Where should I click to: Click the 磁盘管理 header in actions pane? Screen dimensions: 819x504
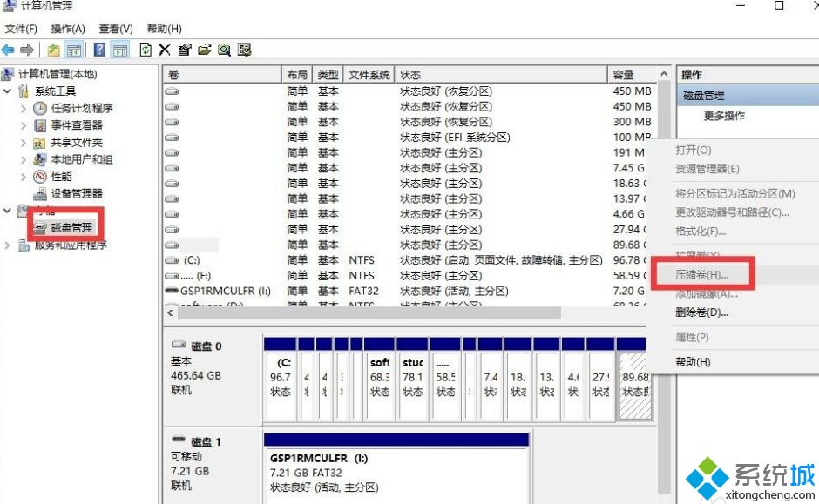[748, 96]
